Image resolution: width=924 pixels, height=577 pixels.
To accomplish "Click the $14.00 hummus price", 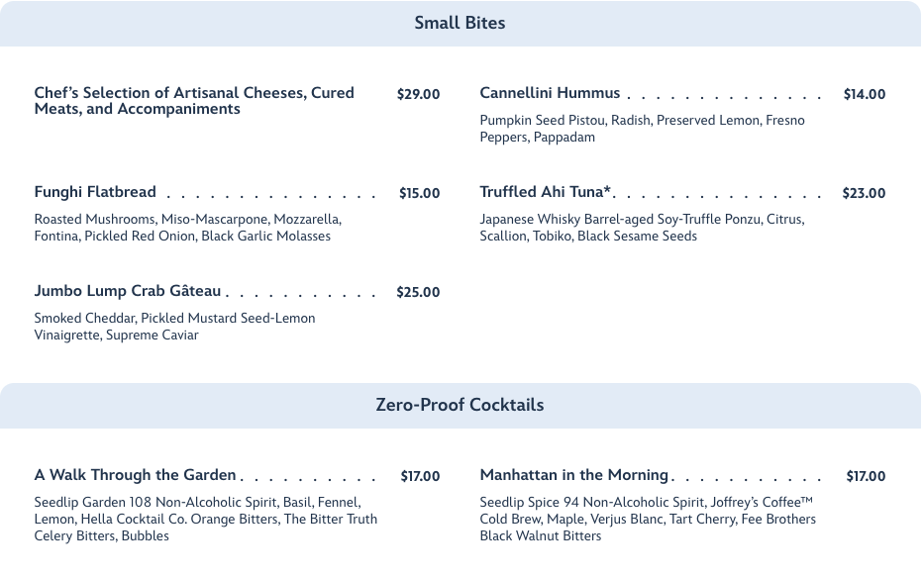I will 864,95.
